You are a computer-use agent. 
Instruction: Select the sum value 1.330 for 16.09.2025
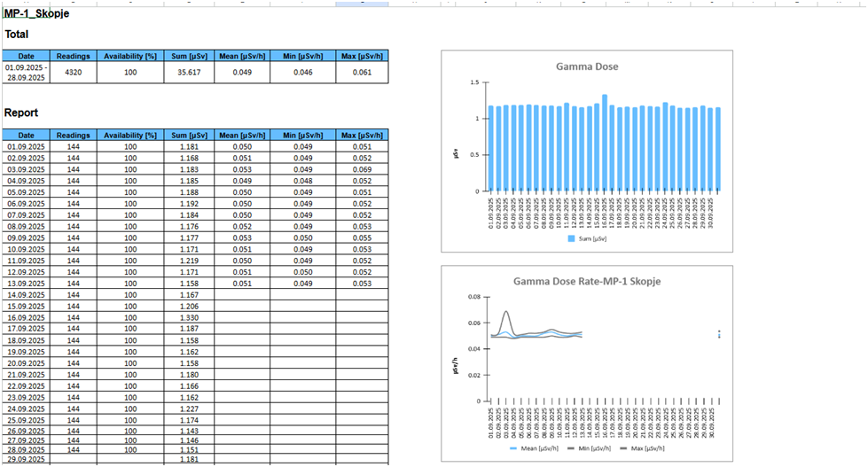[x=190, y=317]
